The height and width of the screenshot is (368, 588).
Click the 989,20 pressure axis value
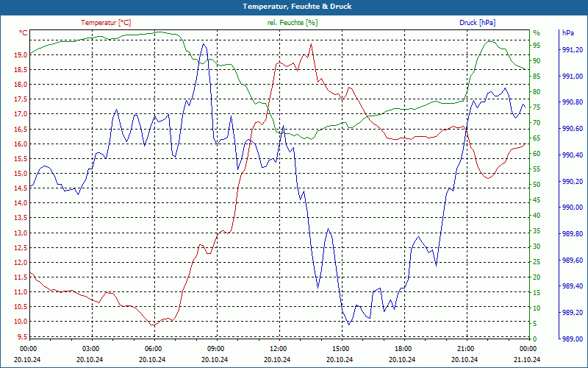573,313
